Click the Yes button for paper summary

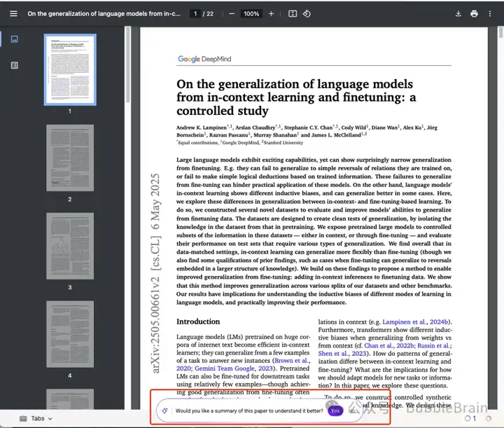coord(335,410)
